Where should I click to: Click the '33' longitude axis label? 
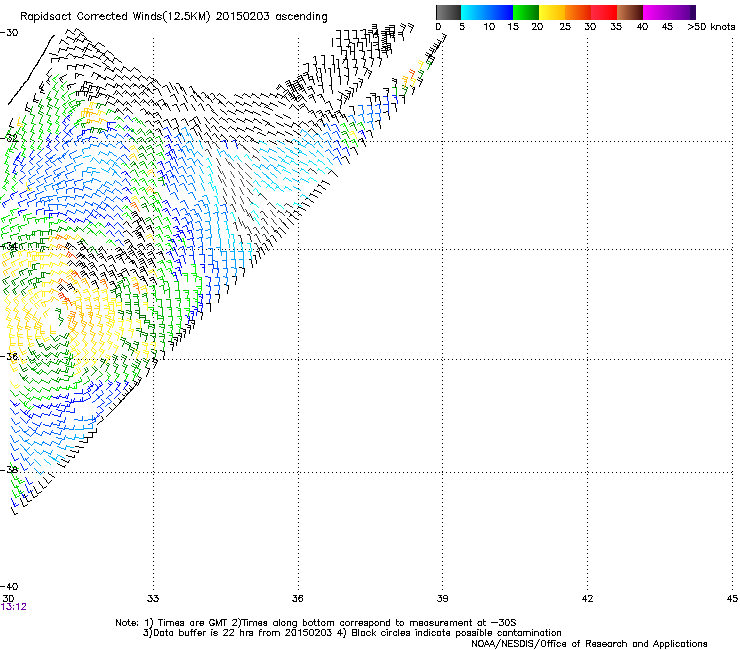coord(153,599)
